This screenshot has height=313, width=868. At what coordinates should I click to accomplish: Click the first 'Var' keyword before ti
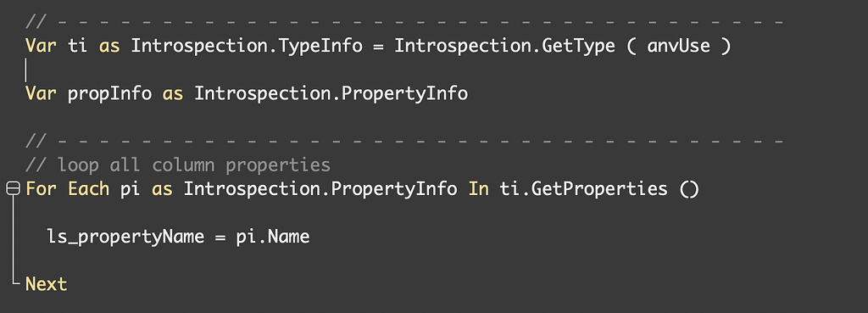41,46
